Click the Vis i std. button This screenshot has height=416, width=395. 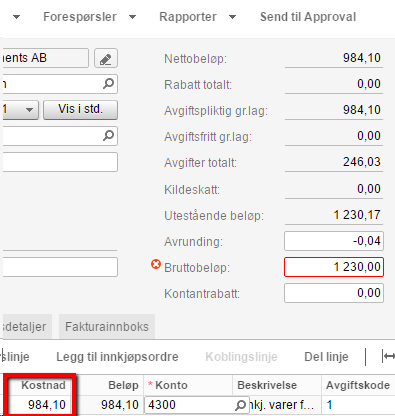coord(81,109)
